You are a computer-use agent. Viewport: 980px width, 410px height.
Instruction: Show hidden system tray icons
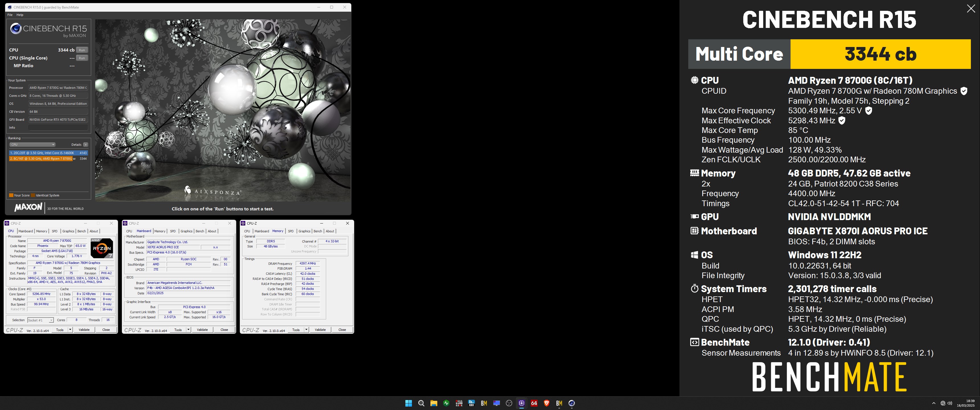(x=934, y=403)
